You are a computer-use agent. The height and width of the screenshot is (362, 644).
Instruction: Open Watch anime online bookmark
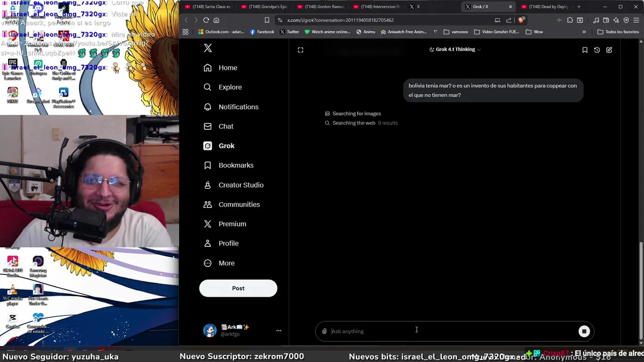(x=327, y=32)
